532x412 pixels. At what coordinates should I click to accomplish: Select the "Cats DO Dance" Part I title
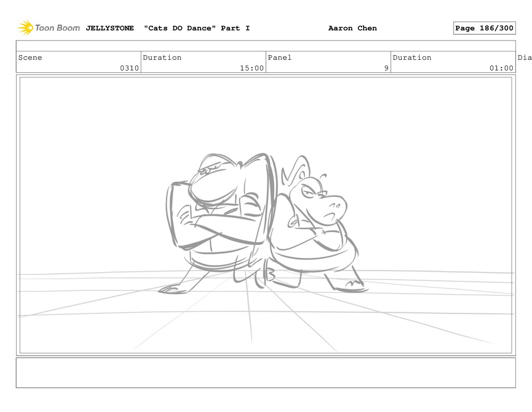pyautogui.click(x=197, y=28)
